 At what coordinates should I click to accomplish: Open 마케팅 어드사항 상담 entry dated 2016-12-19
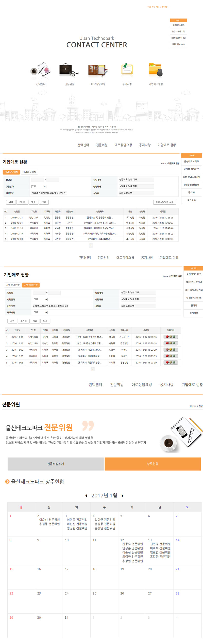pyautogui.click(x=100, y=234)
